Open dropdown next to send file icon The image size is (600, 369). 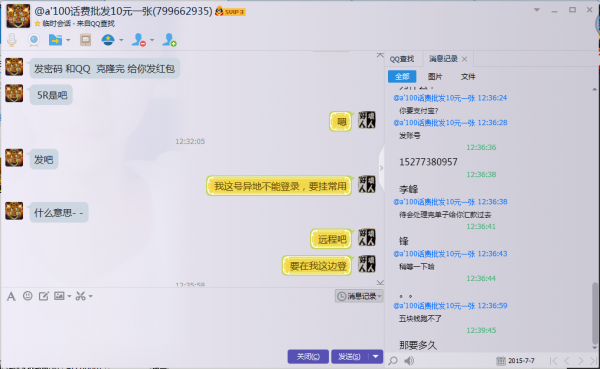pyautogui.click(x=68, y=40)
